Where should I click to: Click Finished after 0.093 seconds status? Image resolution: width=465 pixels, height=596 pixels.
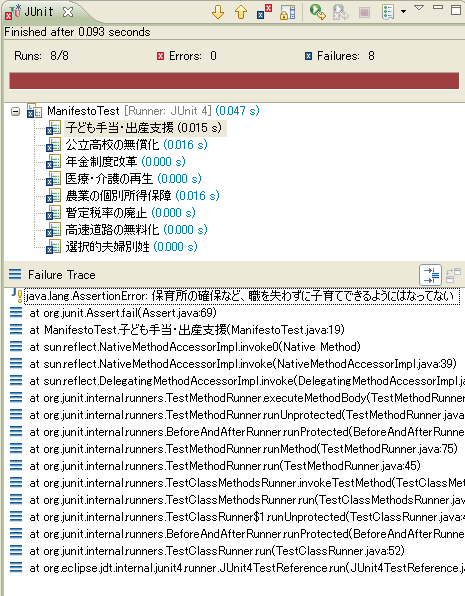[77, 32]
